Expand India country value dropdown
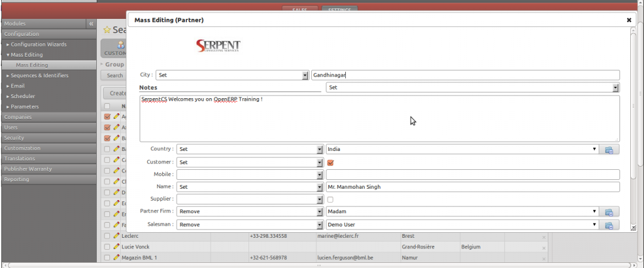 (x=594, y=150)
